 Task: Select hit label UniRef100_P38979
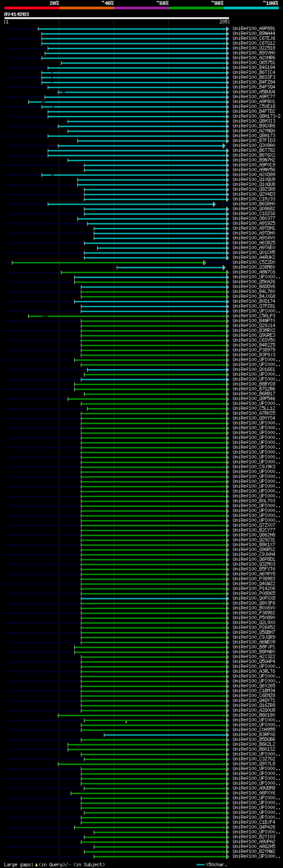pyautogui.click(x=254, y=350)
